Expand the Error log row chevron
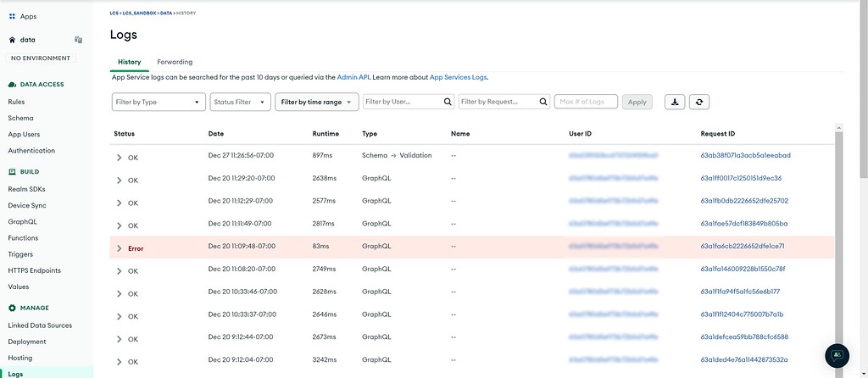Screen dimensions: 868x378 pos(119,248)
